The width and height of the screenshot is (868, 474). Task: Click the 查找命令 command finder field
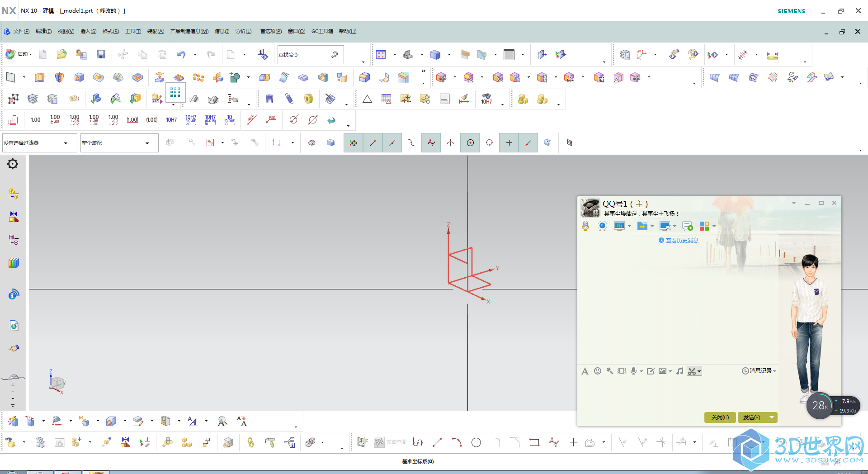click(310, 55)
